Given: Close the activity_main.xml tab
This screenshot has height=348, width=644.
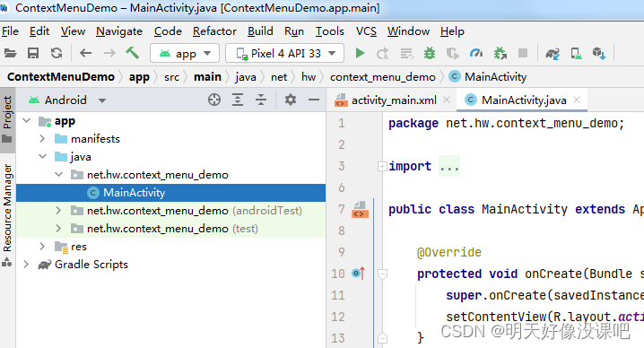Looking at the screenshot, I should click(x=447, y=100).
